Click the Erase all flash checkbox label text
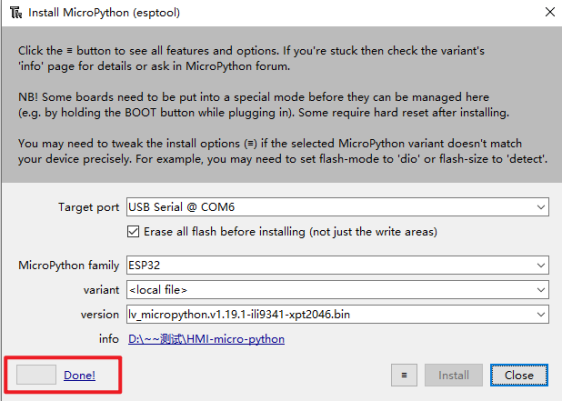Image resolution: width=562 pixels, height=401 pixels. pyautogui.click(x=290, y=232)
